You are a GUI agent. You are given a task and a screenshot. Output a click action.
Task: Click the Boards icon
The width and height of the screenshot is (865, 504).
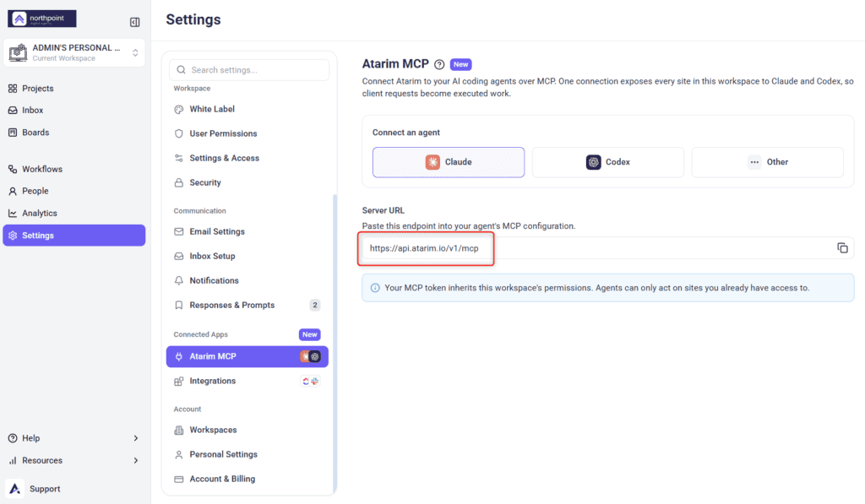pos(13,133)
